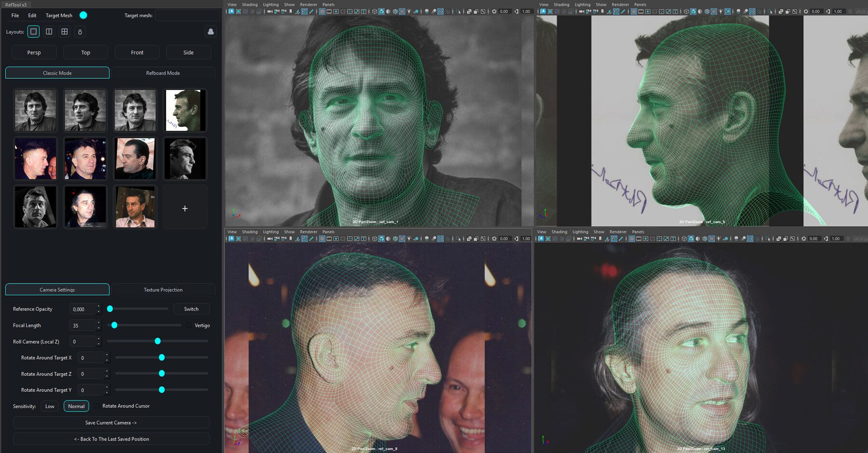Add a new reference image with plus tile
The image size is (868, 453).
(x=185, y=208)
